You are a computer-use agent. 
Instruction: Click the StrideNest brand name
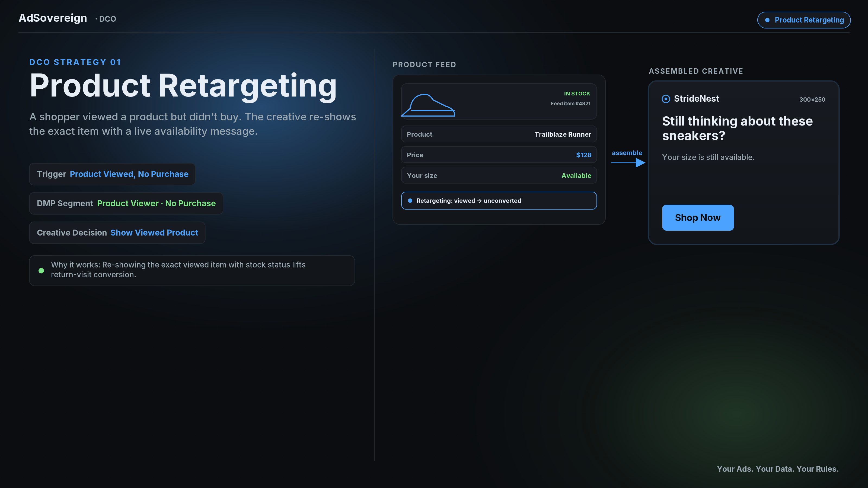(696, 99)
